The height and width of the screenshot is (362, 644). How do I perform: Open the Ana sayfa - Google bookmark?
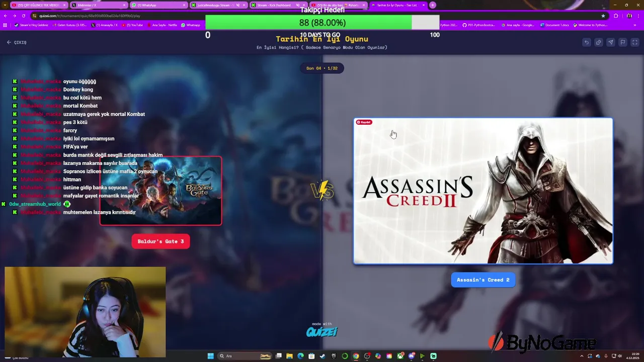click(x=518, y=25)
